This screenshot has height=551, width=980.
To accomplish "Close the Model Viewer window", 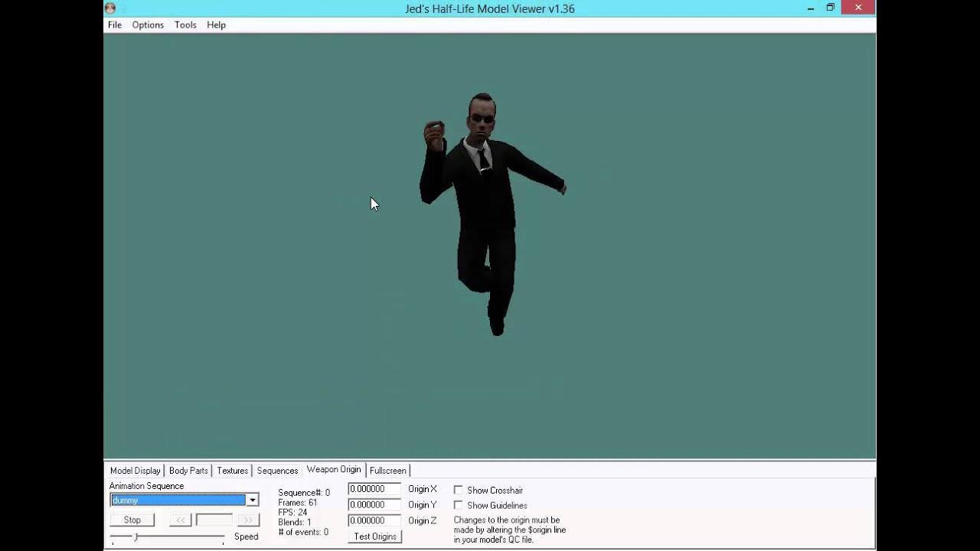I will pos(858,8).
